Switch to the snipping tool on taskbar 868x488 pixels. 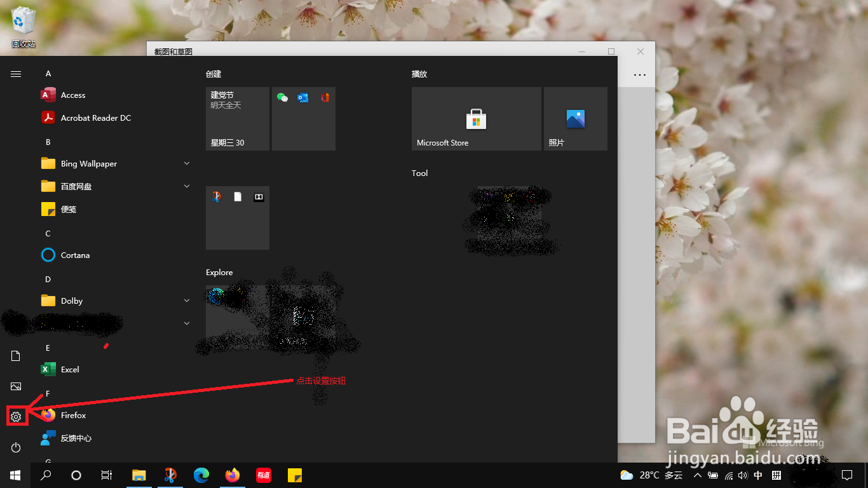170,475
